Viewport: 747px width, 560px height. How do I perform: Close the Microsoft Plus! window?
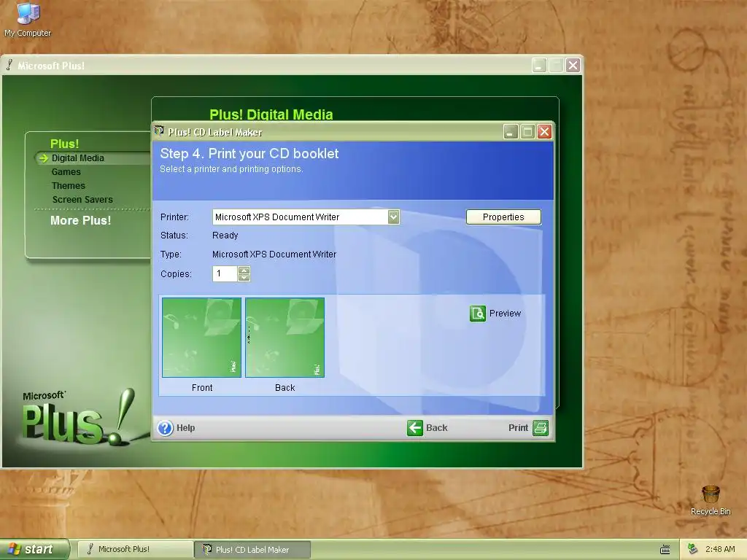[x=573, y=65]
